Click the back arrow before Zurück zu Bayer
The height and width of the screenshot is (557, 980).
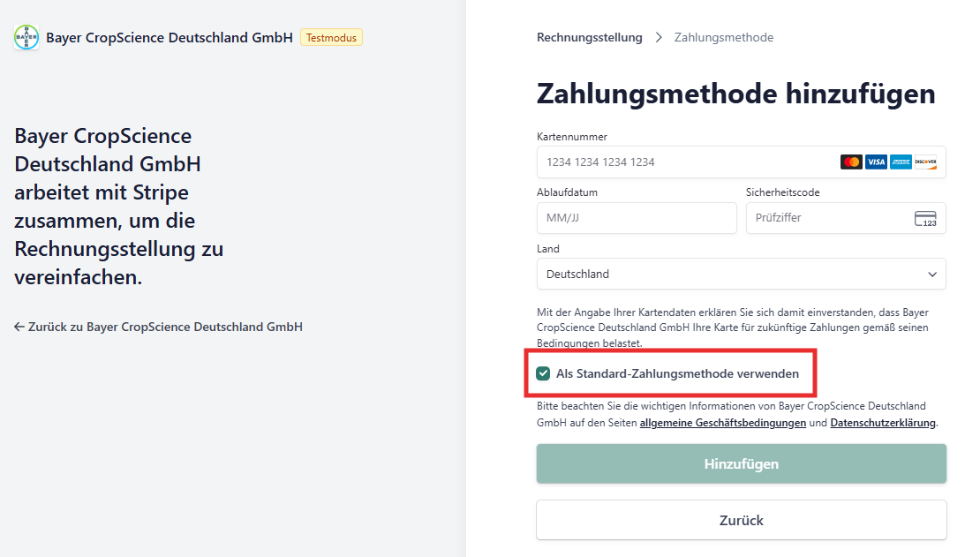click(19, 327)
